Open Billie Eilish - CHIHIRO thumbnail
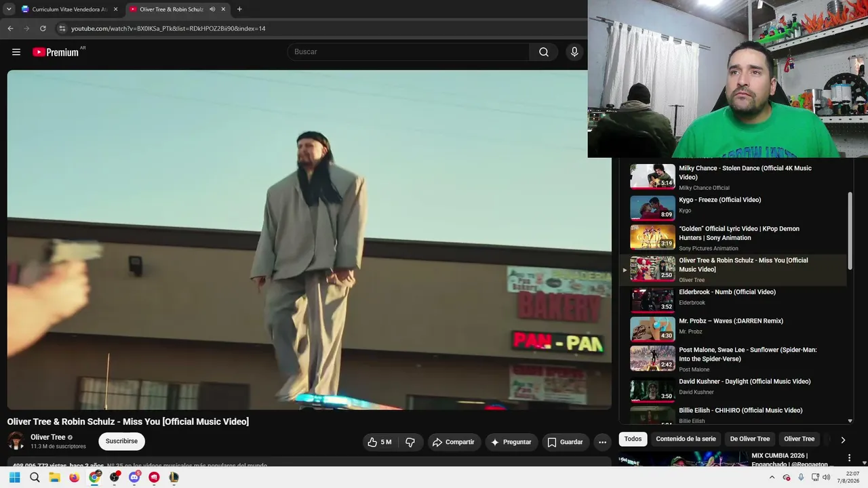Image resolution: width=868 pixels, height=488 pixels. (652, 415)
